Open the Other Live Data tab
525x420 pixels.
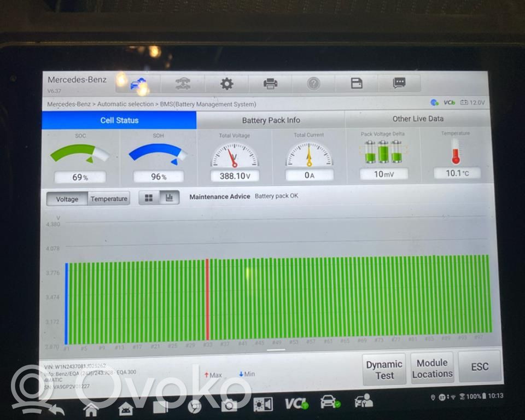[x=418, y=119]
